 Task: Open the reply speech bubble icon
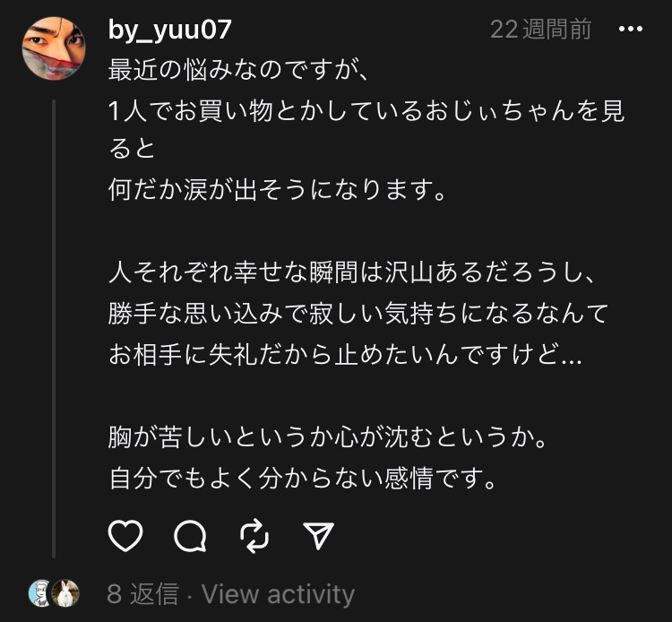190,536
